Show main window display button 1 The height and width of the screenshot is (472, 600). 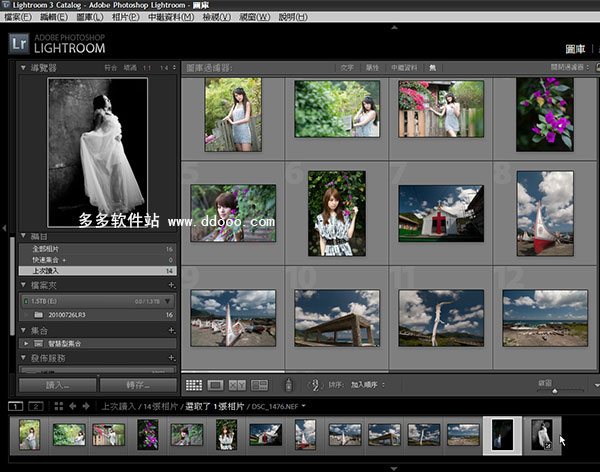(16, 406)
